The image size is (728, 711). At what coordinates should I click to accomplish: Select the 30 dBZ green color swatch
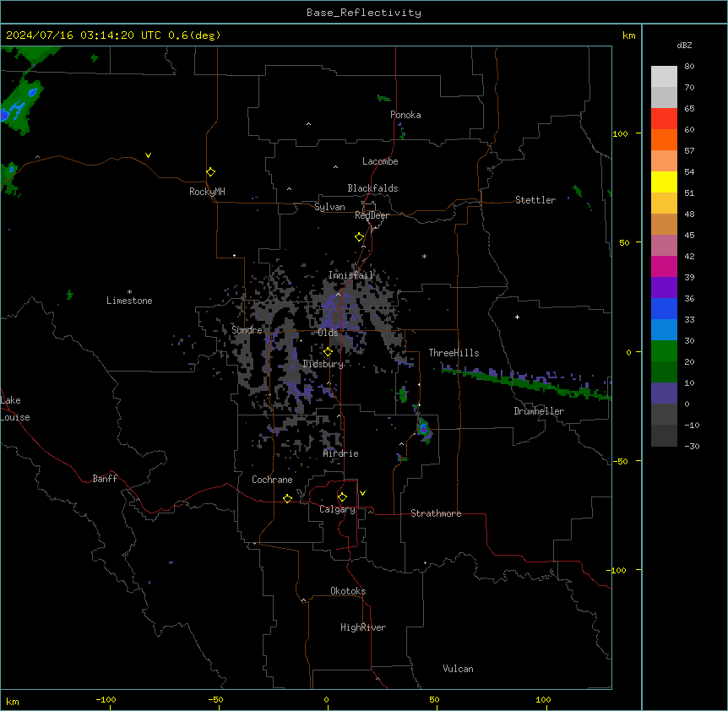point(664,351)
